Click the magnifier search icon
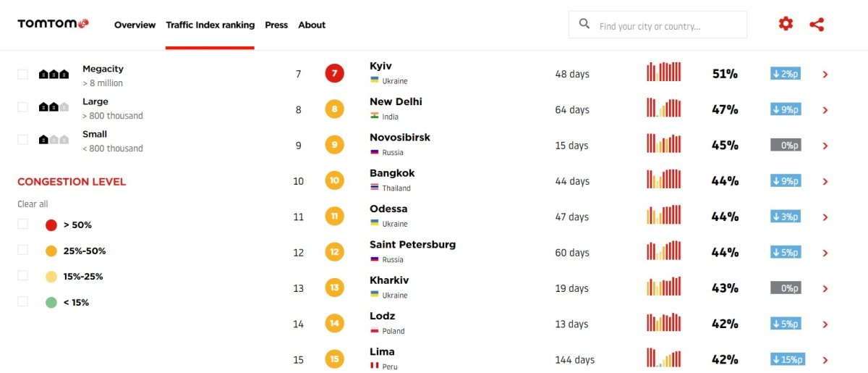868x373 pixels. pyautogui.click(x=584, y=25)
